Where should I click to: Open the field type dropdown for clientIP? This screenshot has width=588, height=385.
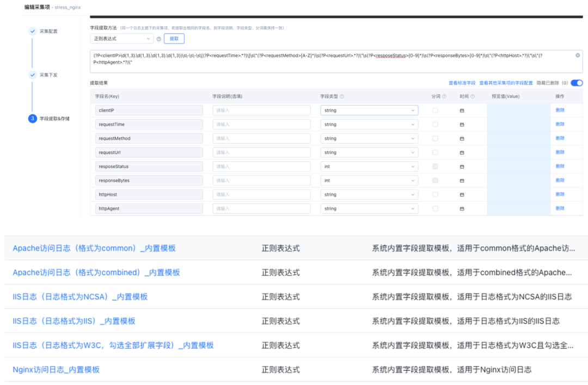pyautogui.click(x=369, y=111)
